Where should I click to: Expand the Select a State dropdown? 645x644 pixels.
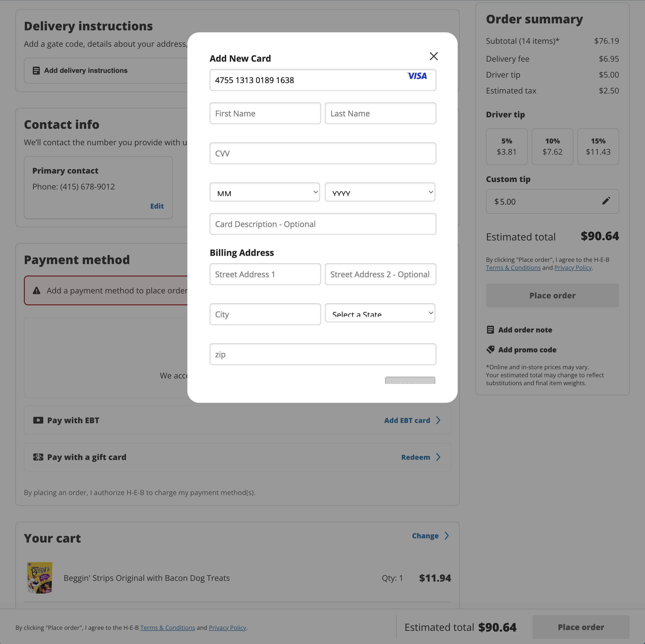[380, 313]
